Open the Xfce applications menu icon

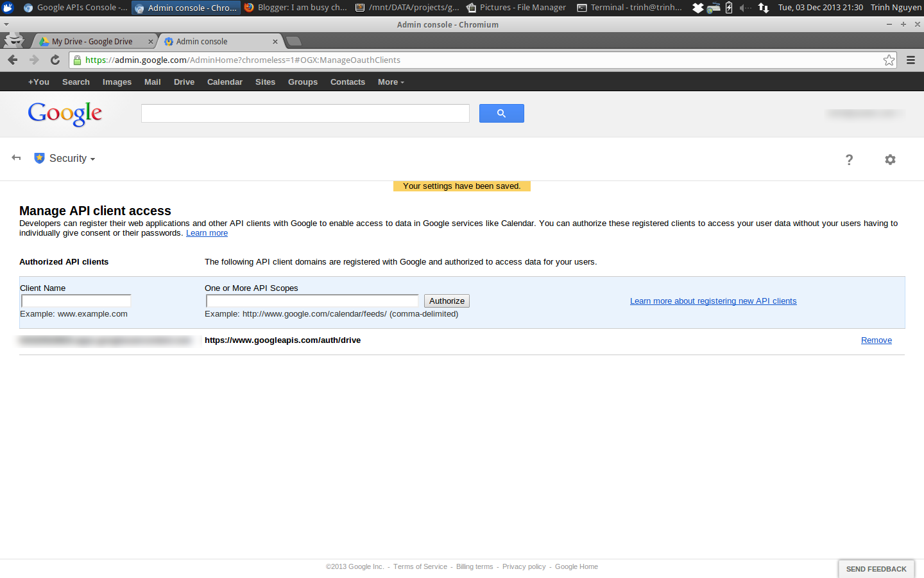(x=8, y=8)
